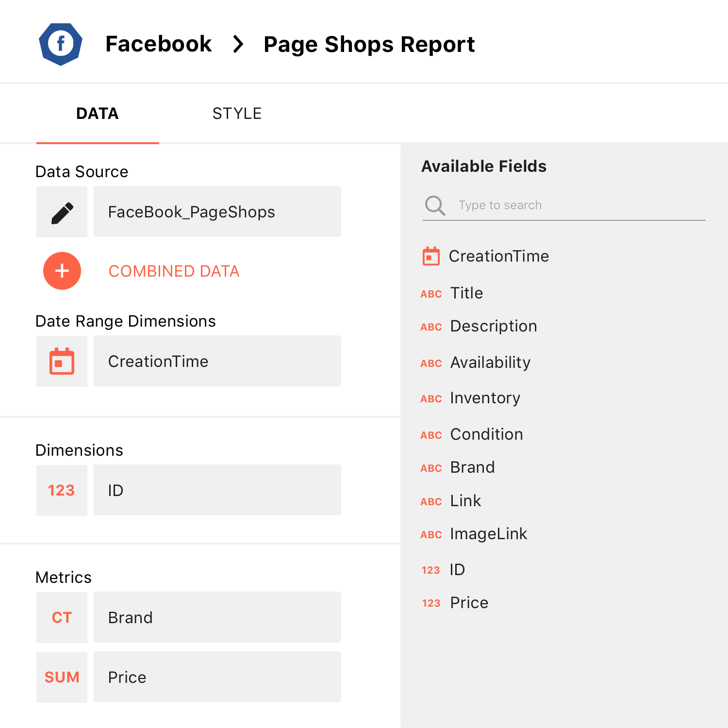
Task: Click the ABC icon beside Description field
Action: tap(431, 327)
